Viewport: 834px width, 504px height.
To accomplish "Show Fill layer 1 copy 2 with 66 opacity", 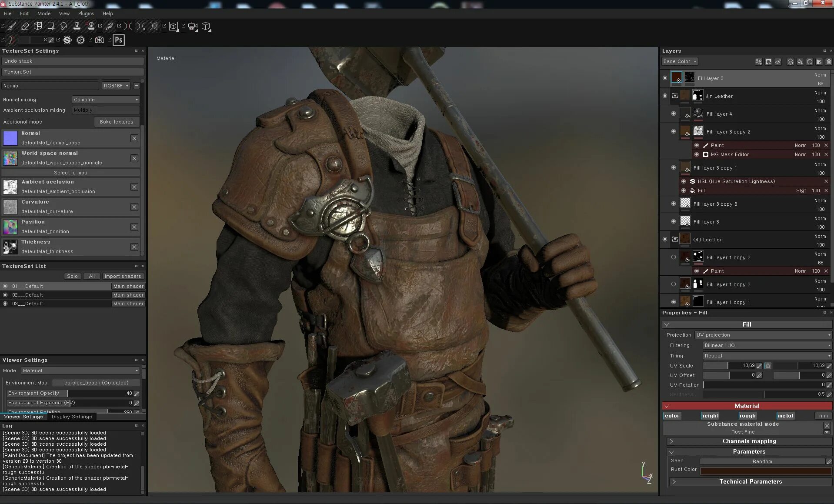I will 674,257.
